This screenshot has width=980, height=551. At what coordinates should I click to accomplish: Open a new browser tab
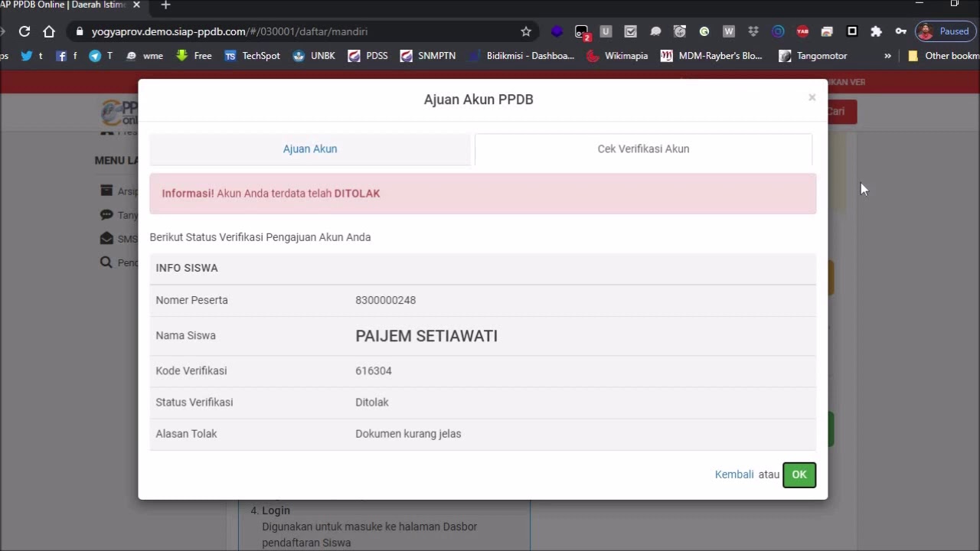click(x=165, y=5)
